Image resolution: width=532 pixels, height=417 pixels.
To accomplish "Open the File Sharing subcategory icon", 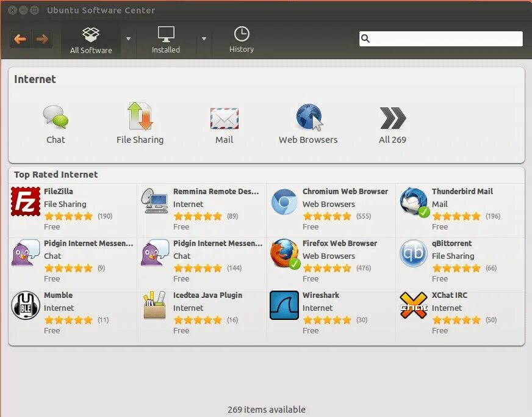I will (140, 116).
